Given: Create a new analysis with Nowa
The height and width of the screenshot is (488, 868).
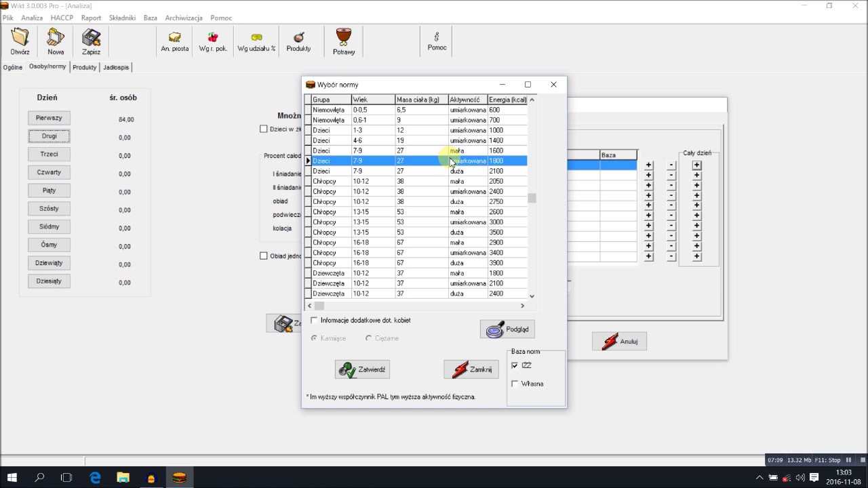Looking at the screenshot, I should tap(56, 41).
